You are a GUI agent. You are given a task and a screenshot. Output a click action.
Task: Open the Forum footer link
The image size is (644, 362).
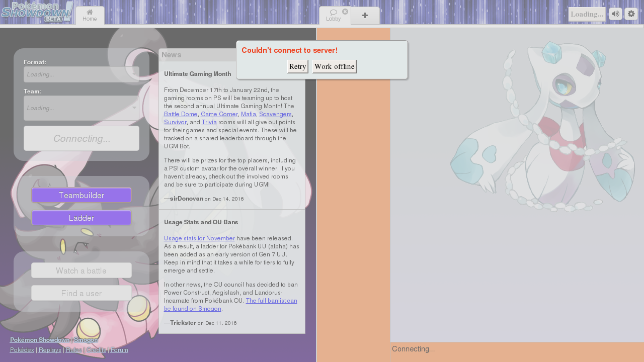click(x=119, y=350)
